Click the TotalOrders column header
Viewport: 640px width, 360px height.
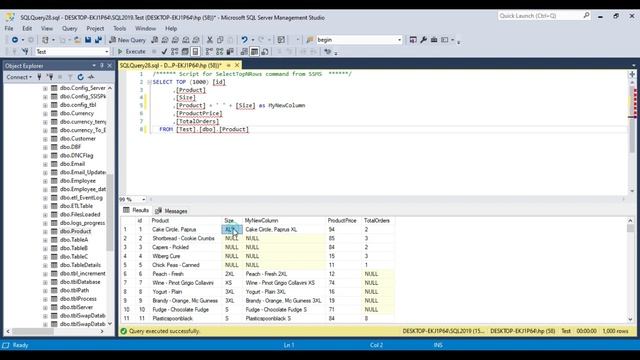[x=377, y=220]
